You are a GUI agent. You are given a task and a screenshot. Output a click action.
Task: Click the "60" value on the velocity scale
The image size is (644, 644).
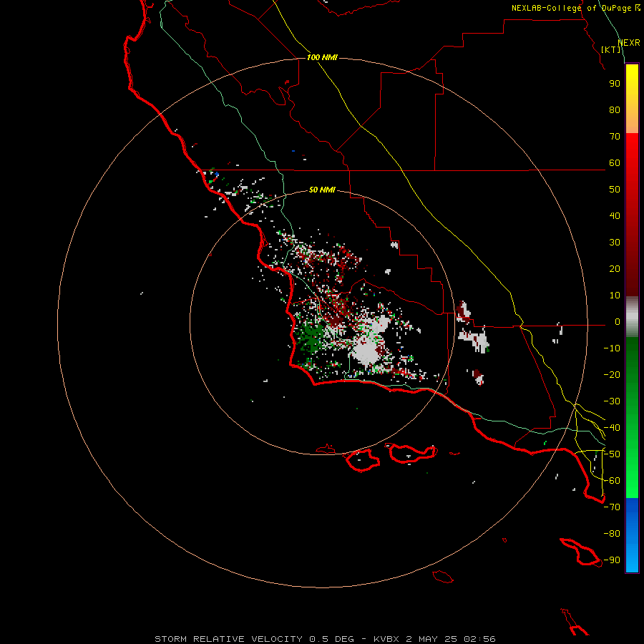point(615,163)
